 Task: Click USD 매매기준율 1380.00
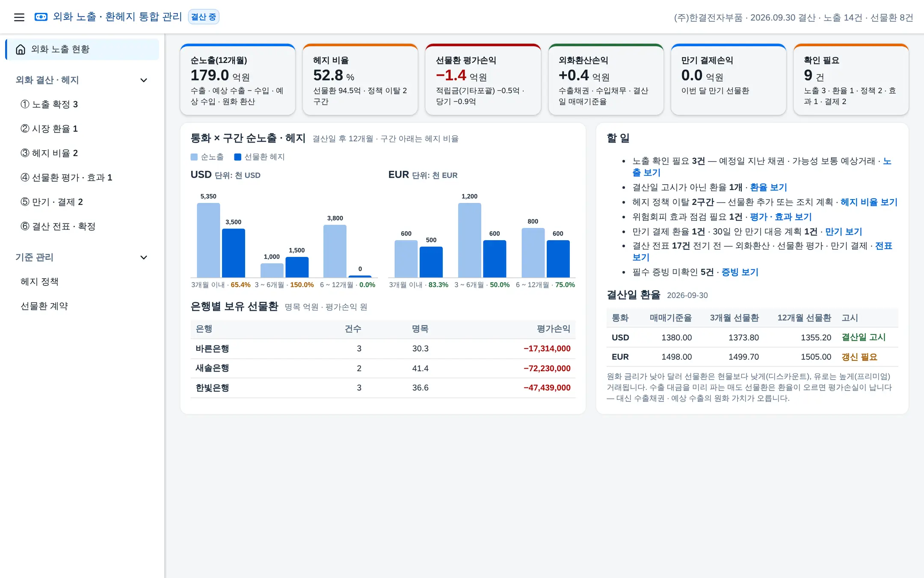[x=676, y=337]
